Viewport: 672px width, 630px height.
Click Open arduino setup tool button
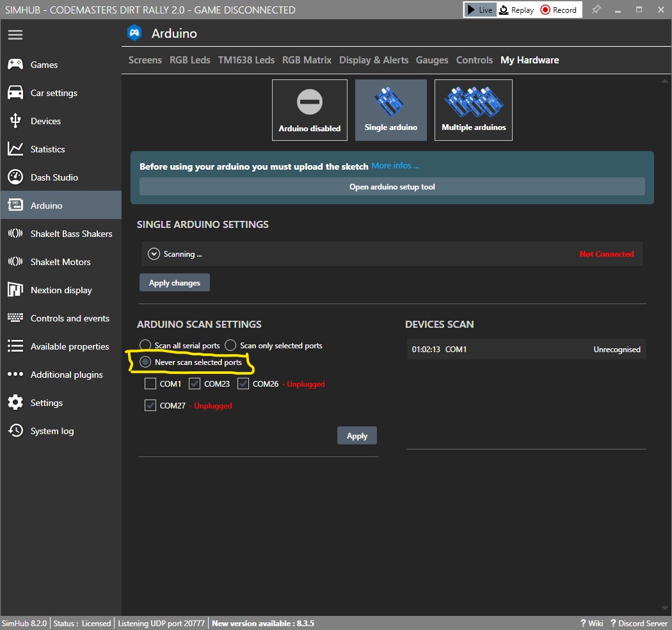(392, 186)
